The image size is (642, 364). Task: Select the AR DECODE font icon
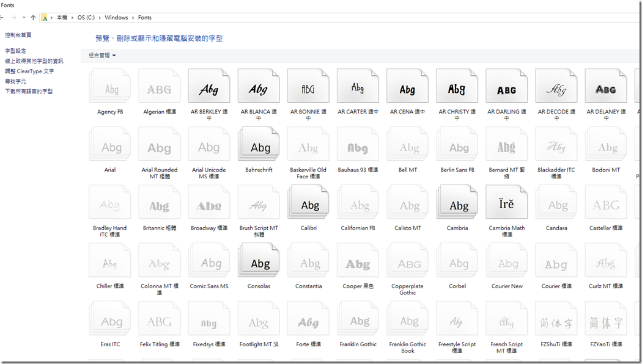coord(556,86)
